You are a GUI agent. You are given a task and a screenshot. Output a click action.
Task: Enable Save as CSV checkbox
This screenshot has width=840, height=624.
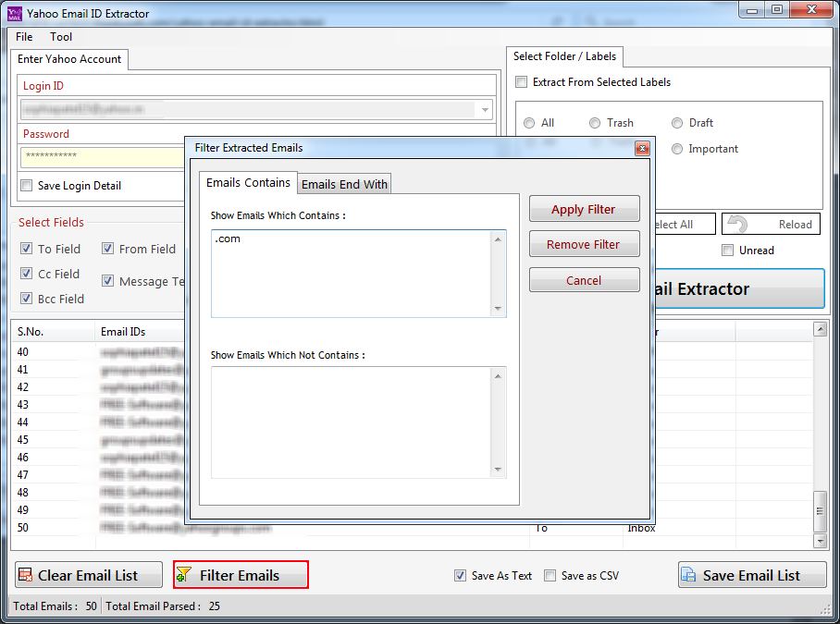[x=550, y=575]
